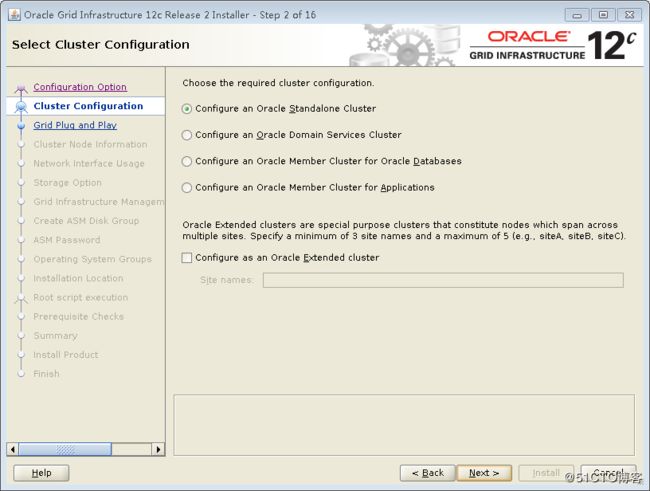The image size is (650, 491).
Task: Click the ASM Password step text
Action: (67, 240)
